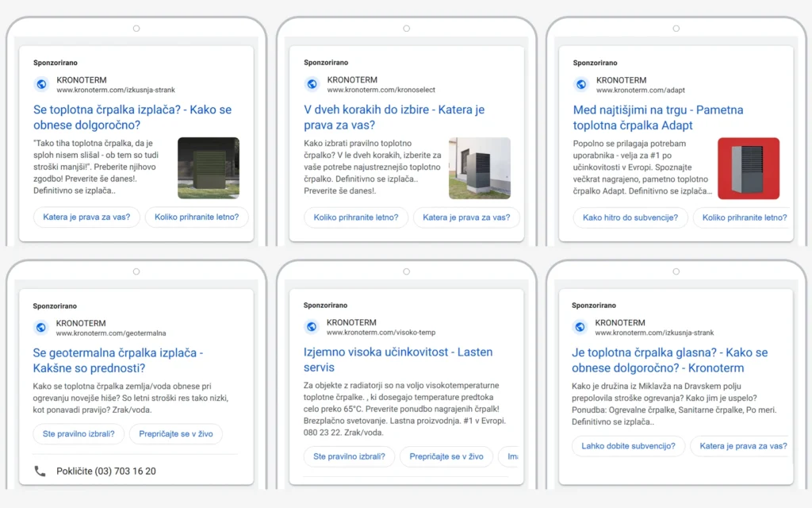
Task: Click 'Ste pravilno izbrali?' in the geotermalna ad
Action: [x=79, y=434]
